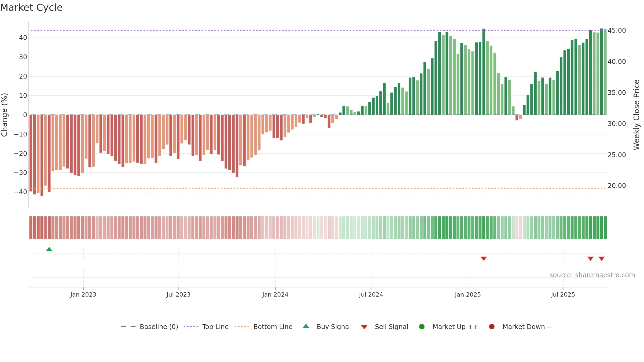Click the Jan 2023 axis label
The width and height of the screenshot is (644, 362).
[x=83, y=295]
